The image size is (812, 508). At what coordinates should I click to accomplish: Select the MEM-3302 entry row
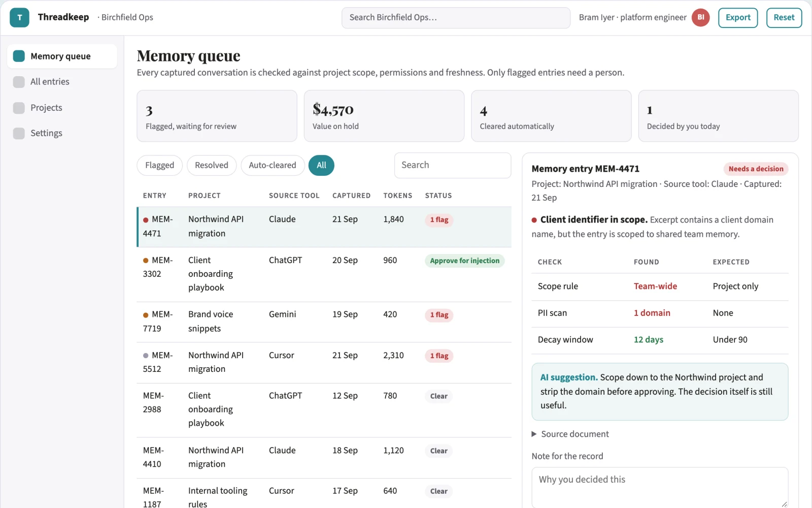point(324,274)
